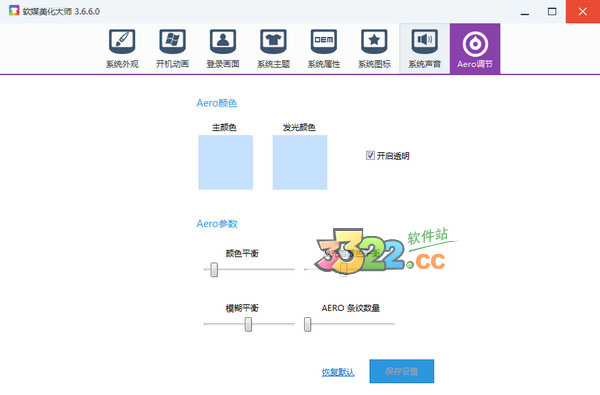This screenshot has width=600, height=395.
Task: Maximize the window
Action: pyautogui.click(x=552, y=11)
